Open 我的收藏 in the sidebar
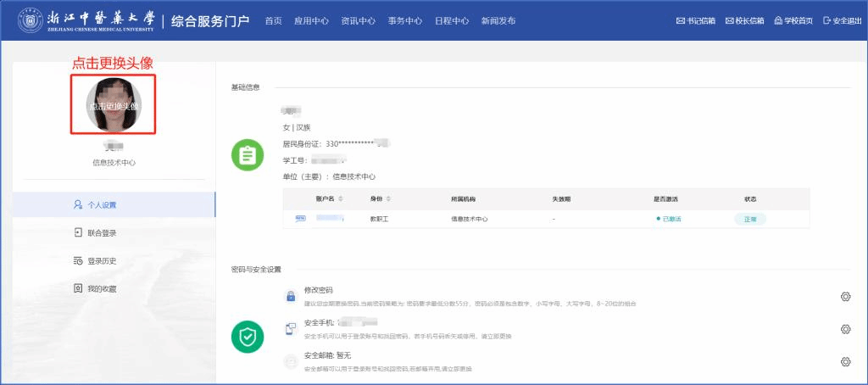Image resolution: width=868 pixels, height=385 pixels. coord(102,288)
